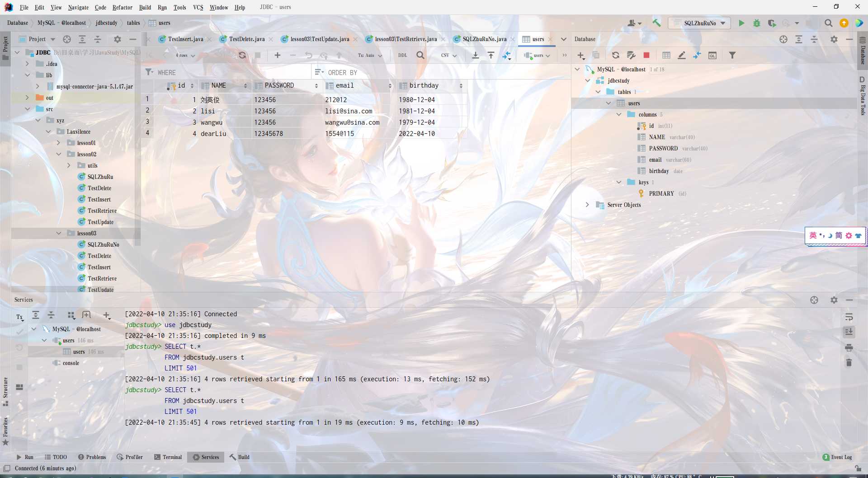Toggle scroll to end in Services console
Viewport: 868px width, 478px height.
point(849,332)
